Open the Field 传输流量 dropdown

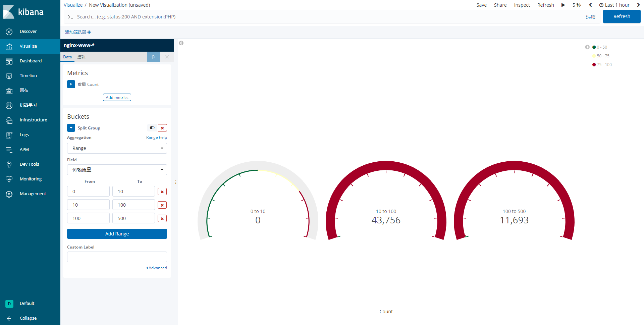117,170
